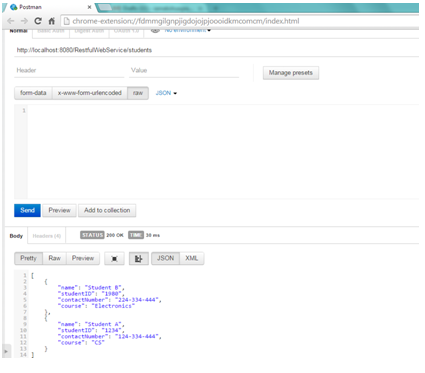The height and width of the screenshot is (373, 425).
Task: Click the Header name input field
Action: coord(69,71)
